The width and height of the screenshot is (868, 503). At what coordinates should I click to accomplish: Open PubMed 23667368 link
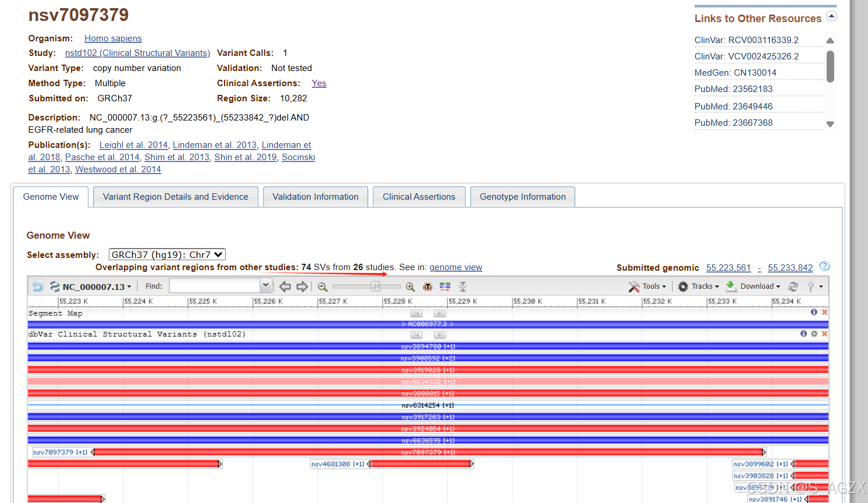(x=734, y=123)
